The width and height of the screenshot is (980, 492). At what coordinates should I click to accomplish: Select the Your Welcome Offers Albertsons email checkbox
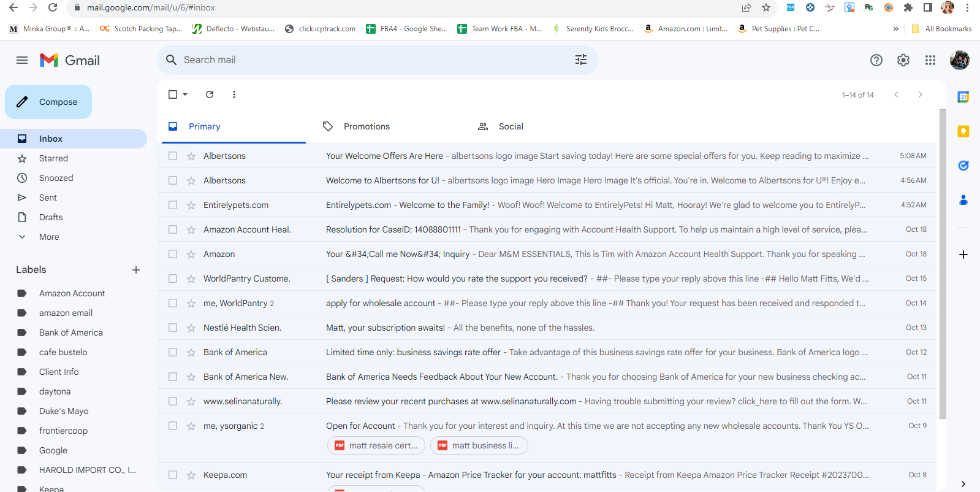[x=173, y=156]
